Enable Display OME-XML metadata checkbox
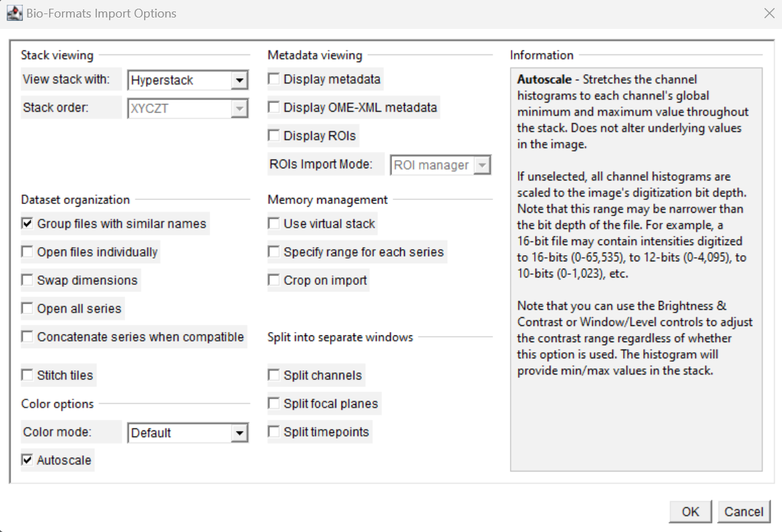This screenshot has height=532, width=782. 273,107
